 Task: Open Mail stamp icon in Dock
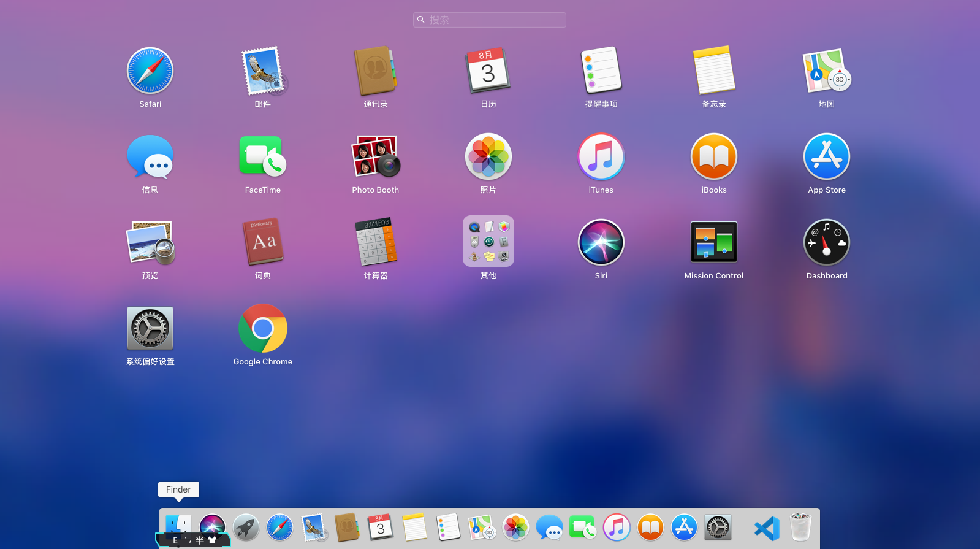[314, 527]
